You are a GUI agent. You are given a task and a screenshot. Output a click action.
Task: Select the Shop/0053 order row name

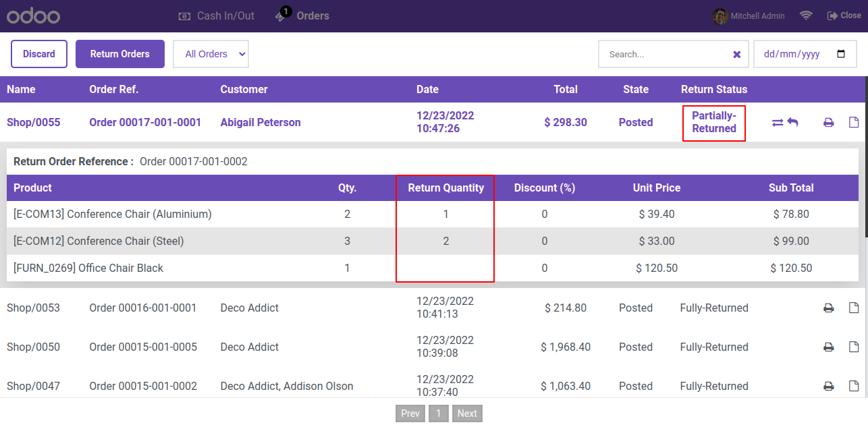click(34, 308)
